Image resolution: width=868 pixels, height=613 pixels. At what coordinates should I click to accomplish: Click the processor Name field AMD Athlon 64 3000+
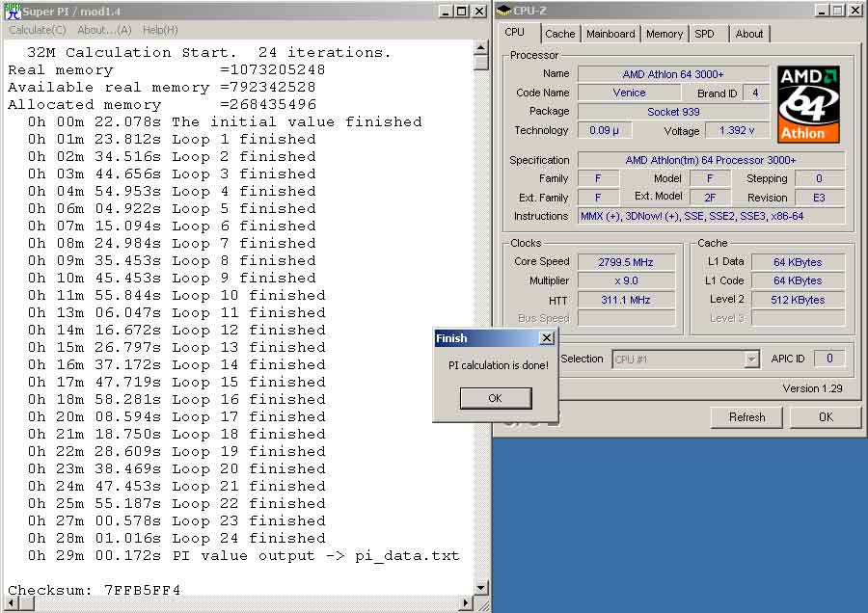click(673, 74)
